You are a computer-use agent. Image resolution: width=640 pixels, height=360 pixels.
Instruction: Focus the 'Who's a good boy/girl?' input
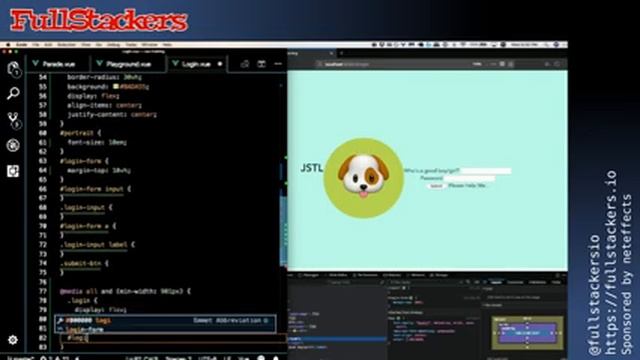point(485,171)
